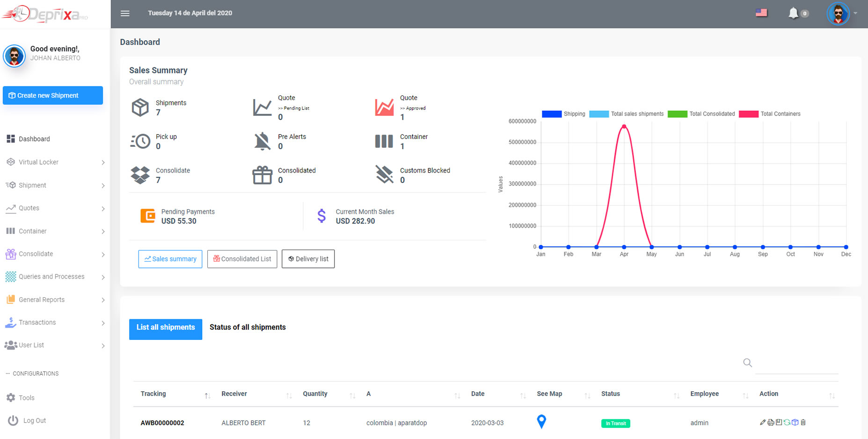Print shipment AWB00000002 using printer icon
The width and height of the screenshot is (868, 439).
pos(771,423)
